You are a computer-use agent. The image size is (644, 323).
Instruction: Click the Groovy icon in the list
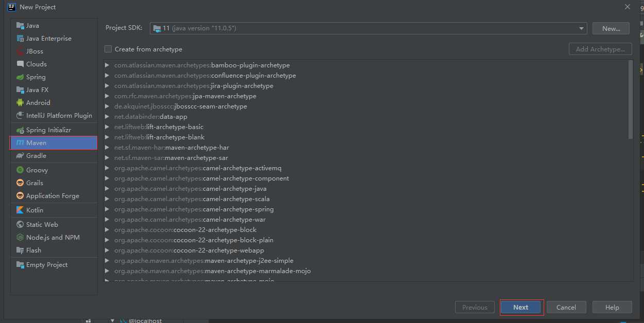[x=20, y=170]
